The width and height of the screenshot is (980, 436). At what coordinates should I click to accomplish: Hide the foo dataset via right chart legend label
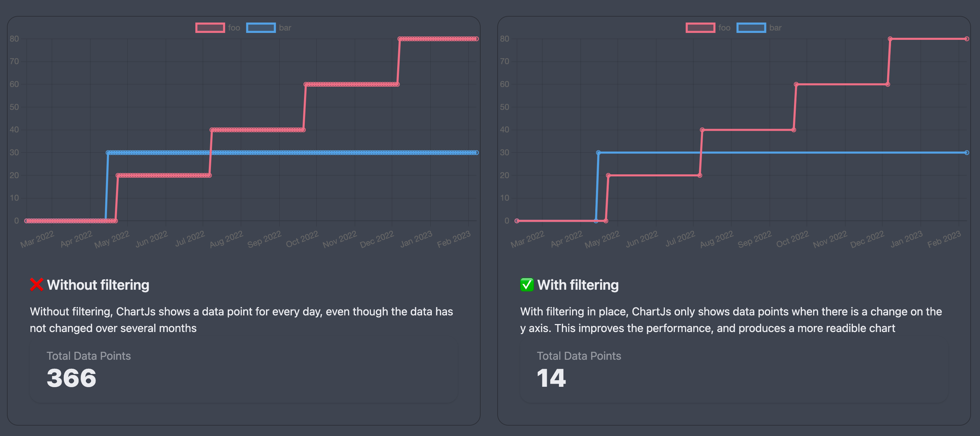tap(724, 28)
